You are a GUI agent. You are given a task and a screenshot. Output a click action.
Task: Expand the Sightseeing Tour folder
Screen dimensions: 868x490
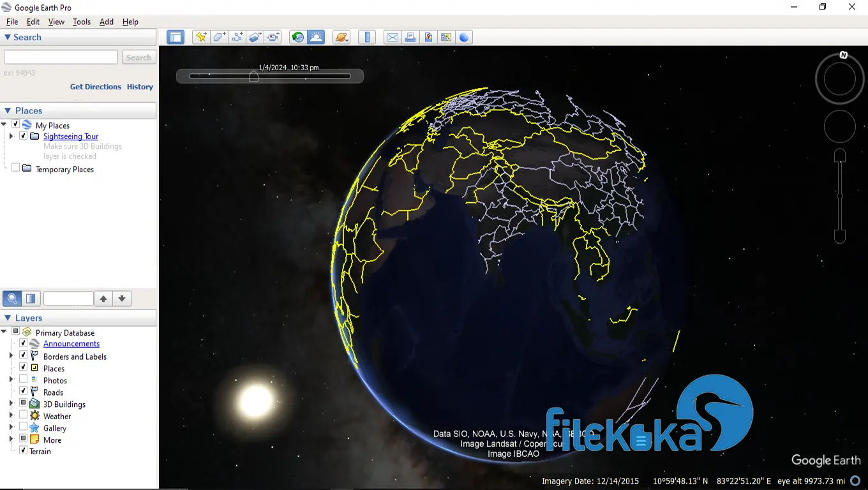pyautogui.click(x=11, y=137)
